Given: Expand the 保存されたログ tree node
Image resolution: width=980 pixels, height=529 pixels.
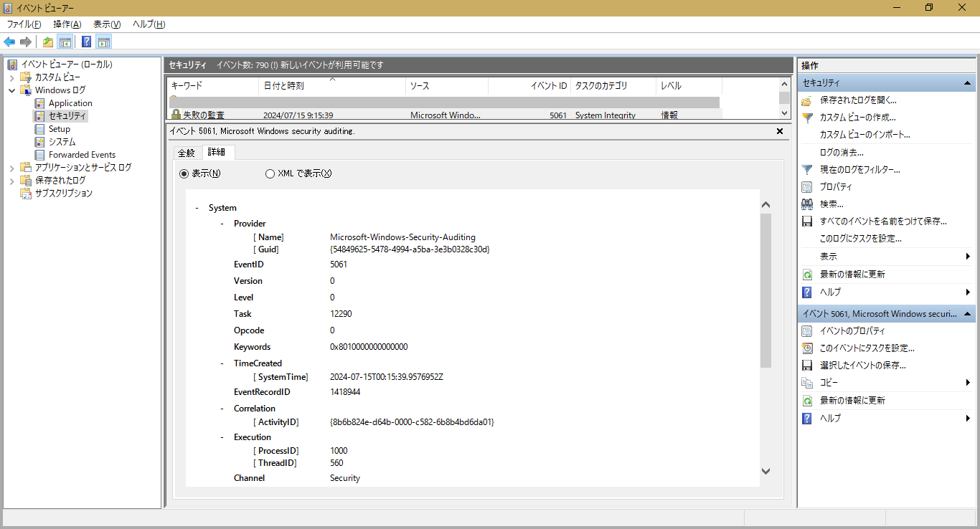Looking at the screenshot, I should (11, 181).
